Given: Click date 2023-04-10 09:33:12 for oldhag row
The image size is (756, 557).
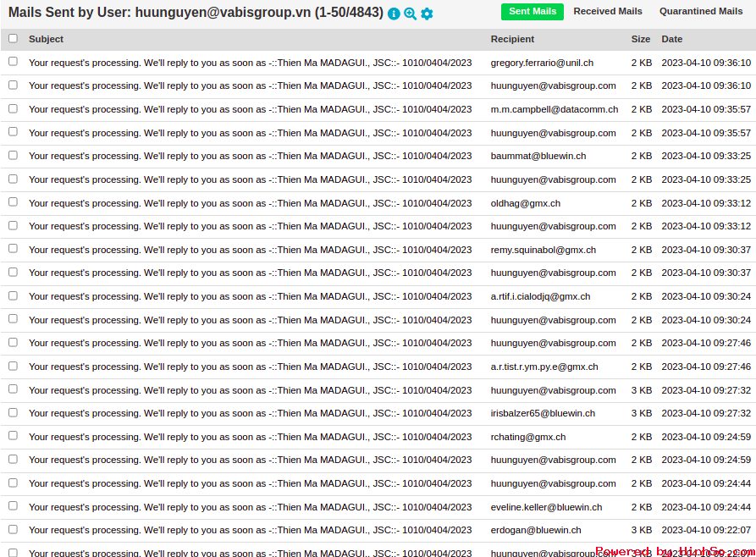Looking at the screenshot, I should (706, 203).
